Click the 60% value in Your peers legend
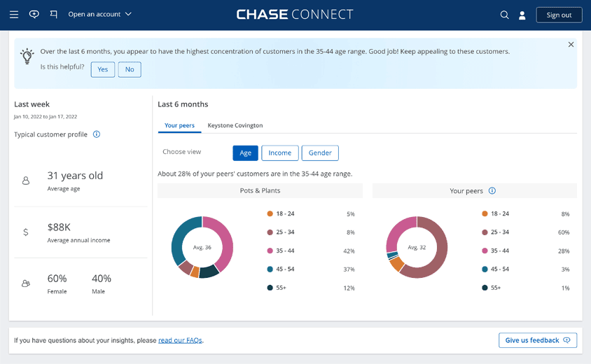The image size is (591, 364). click(x=564, y=232)
